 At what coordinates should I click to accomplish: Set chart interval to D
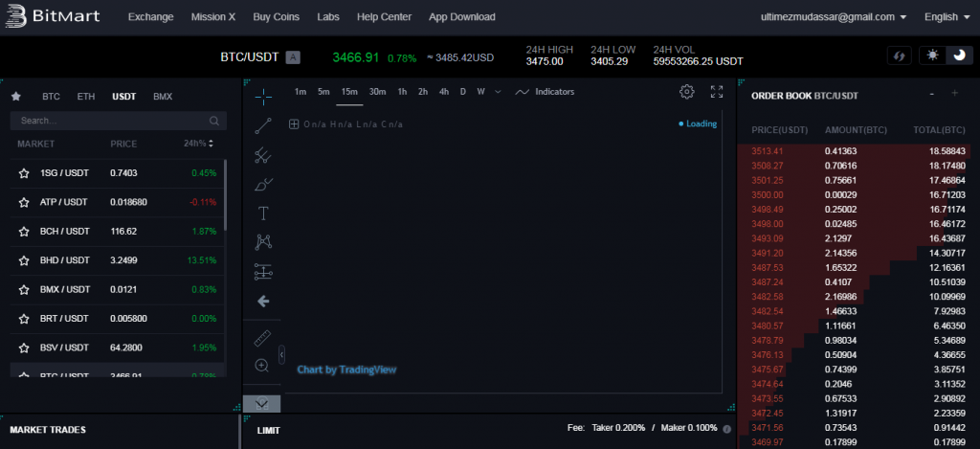463,92
